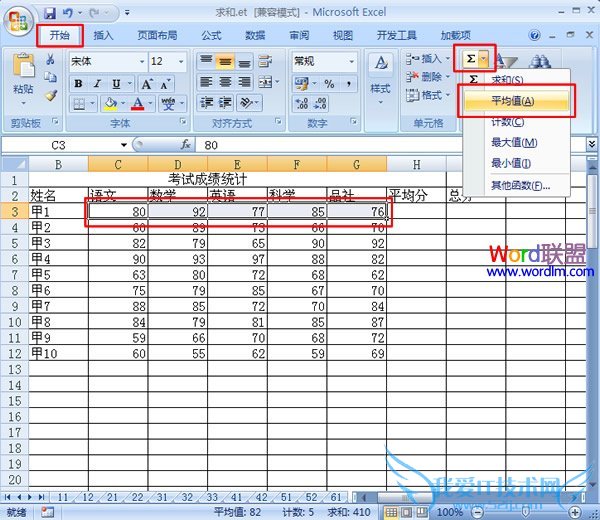Apply the yellow fill color bucket
This screenshot has width=600, height=520.
(111, 103)
